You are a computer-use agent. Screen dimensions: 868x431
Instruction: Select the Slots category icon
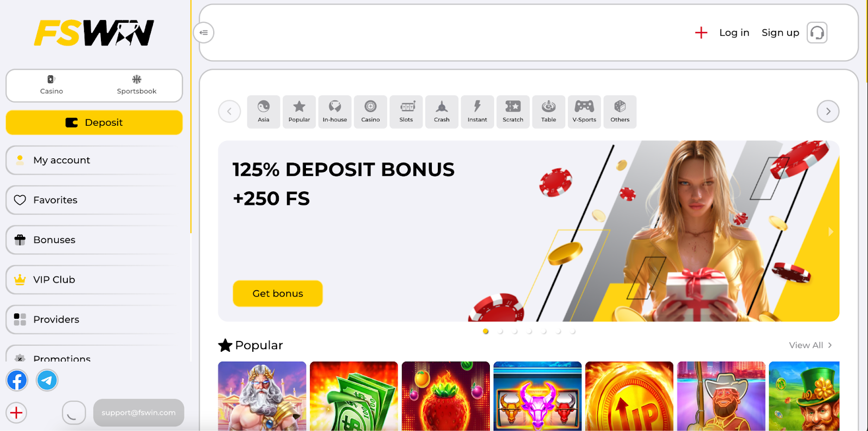pyautogui.click(x=406, y=112)
